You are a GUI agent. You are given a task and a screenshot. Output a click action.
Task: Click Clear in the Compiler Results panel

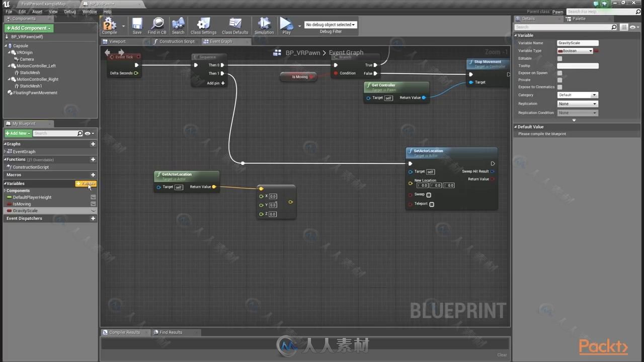pyautogui.click(x=502, y=355)
